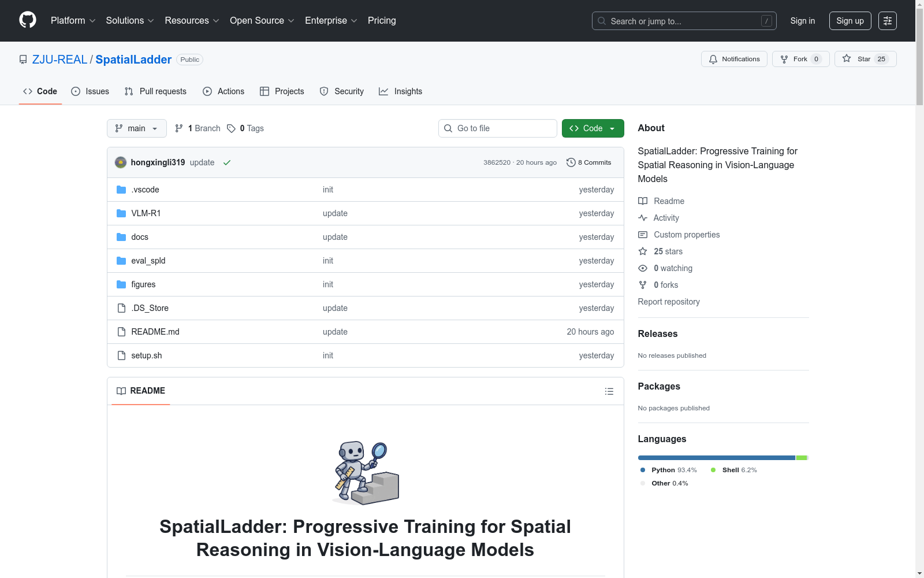Screen dimensions: 924x578
Task: Click hongxingli319's avatar image
Action: [x=121, y=162]
